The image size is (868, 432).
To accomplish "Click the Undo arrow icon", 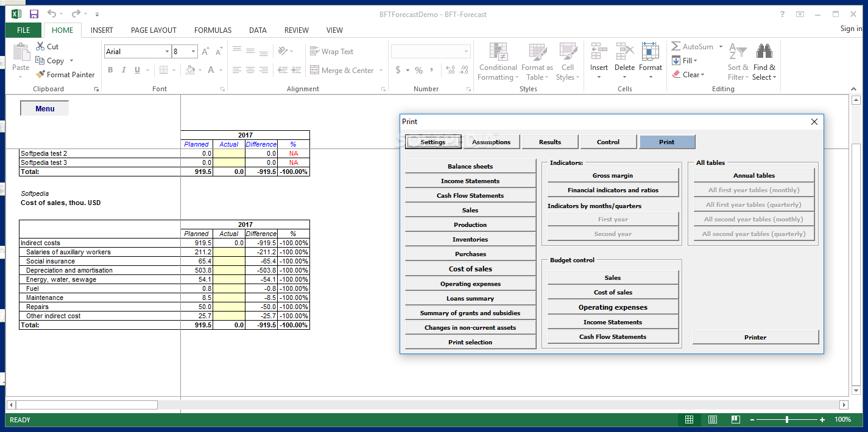I will (52, 14).
